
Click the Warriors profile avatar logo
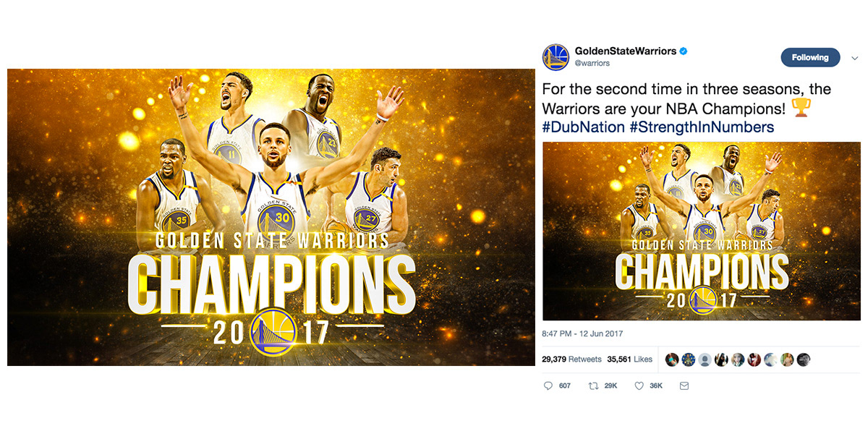coord(556,57)
